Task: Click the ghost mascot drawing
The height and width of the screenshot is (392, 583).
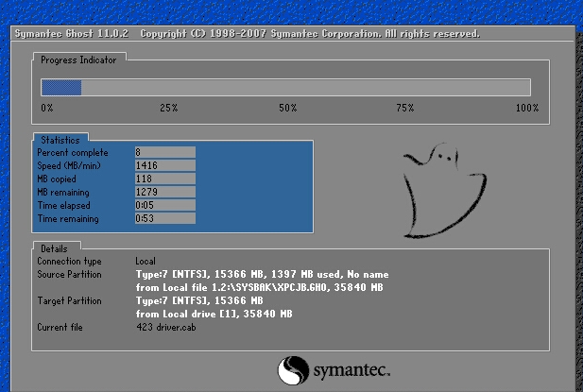Action: (442, 189)
